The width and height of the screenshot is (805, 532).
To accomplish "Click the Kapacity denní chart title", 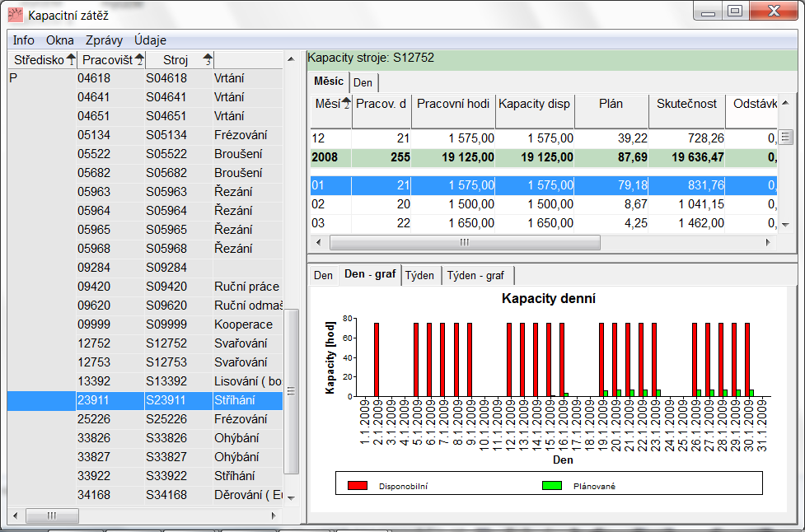I will tap(548, 299).
